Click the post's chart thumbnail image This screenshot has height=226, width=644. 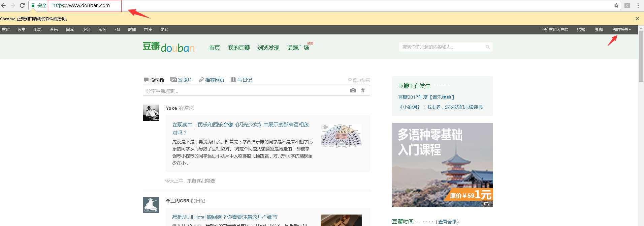tap(341, 136)
